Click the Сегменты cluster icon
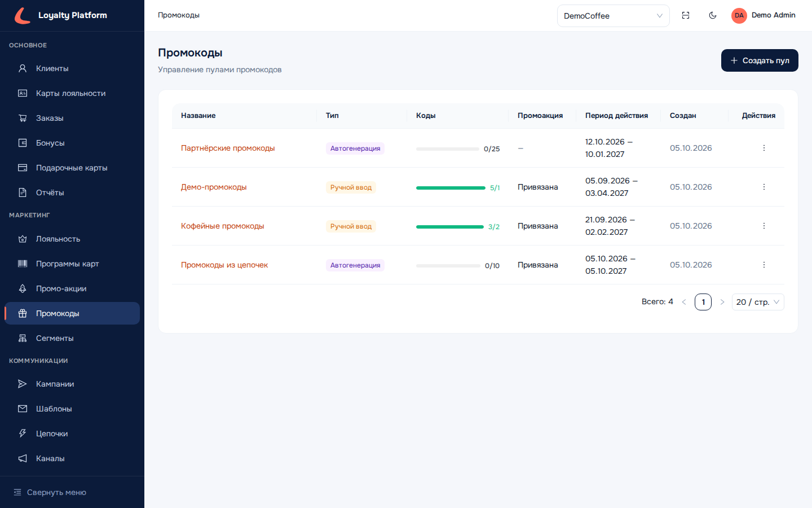Image resolution: width=812 pixels, height=508 pixels. coord(23,338)
